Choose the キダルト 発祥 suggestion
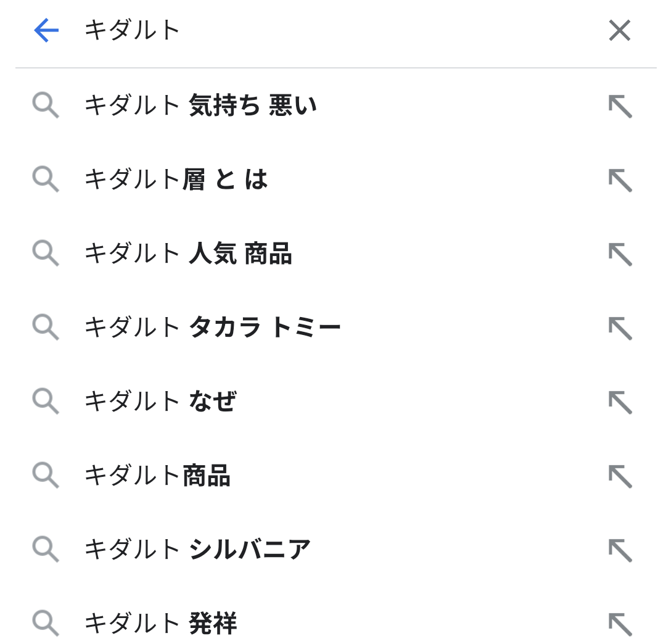Image resolution: width=666 pixels, height=644 pixels. (160, 623)
